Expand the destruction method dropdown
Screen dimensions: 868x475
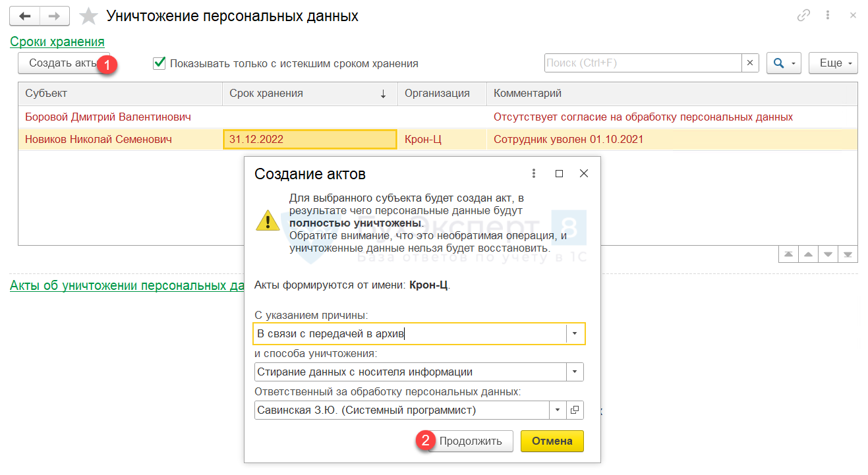click(x=575, y=372)
